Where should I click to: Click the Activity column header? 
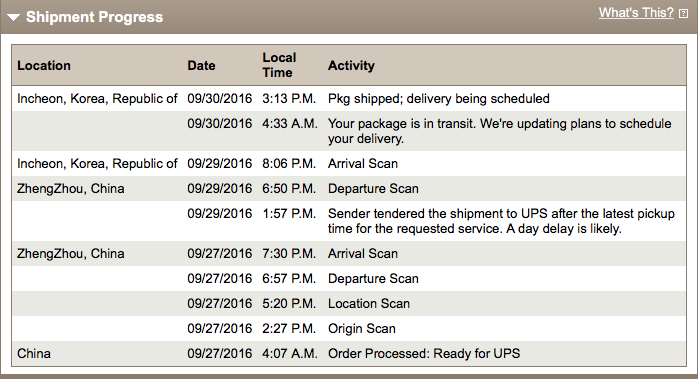(x=351, y=66)
